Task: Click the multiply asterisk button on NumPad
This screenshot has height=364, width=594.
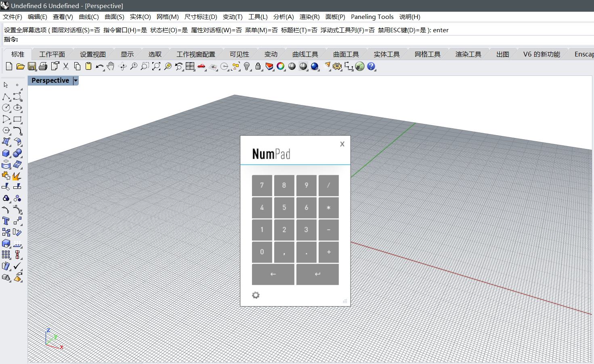Action: tap(329, 207)
